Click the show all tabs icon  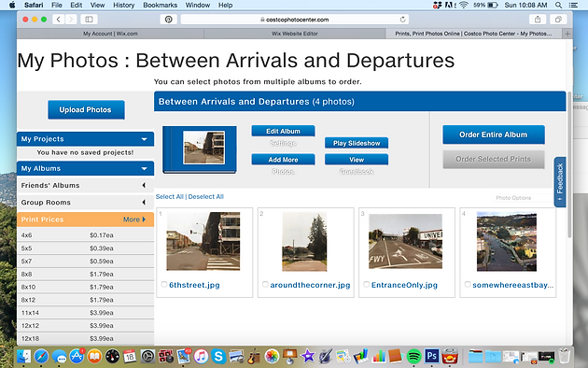click(x=558, y=20)
